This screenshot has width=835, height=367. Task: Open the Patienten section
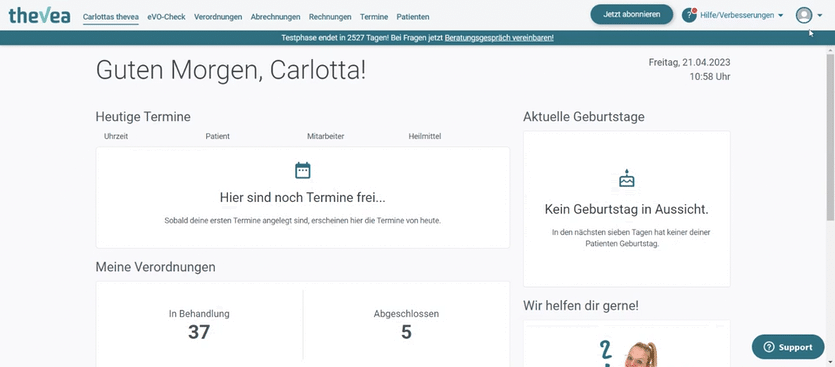coord(413,17)
